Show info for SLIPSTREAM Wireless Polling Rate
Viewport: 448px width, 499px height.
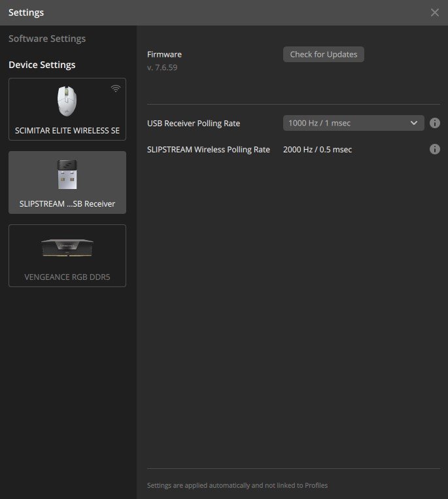[x=435, y=149]
